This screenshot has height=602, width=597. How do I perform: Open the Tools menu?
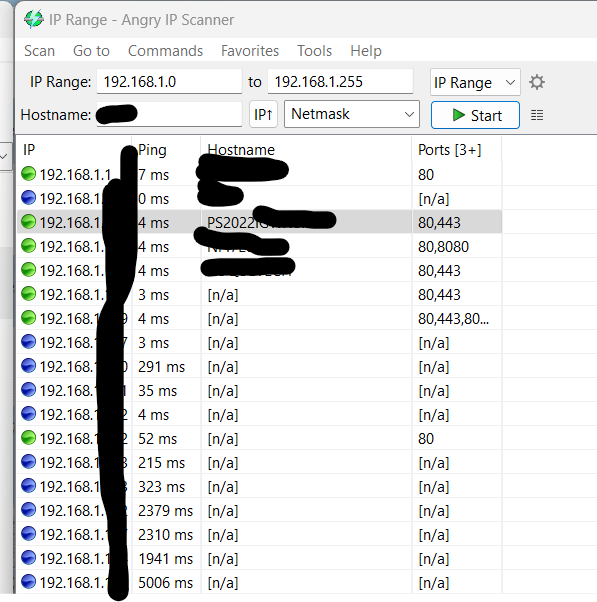[314, 51]
